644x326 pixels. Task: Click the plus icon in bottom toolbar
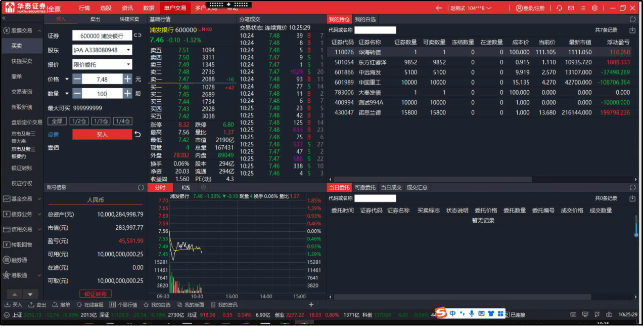[311, 305]
